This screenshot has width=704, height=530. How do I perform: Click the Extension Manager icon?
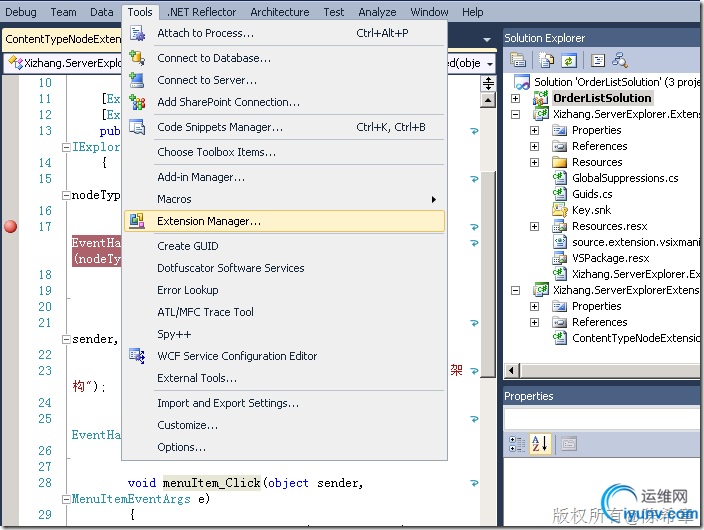point(137,221)
